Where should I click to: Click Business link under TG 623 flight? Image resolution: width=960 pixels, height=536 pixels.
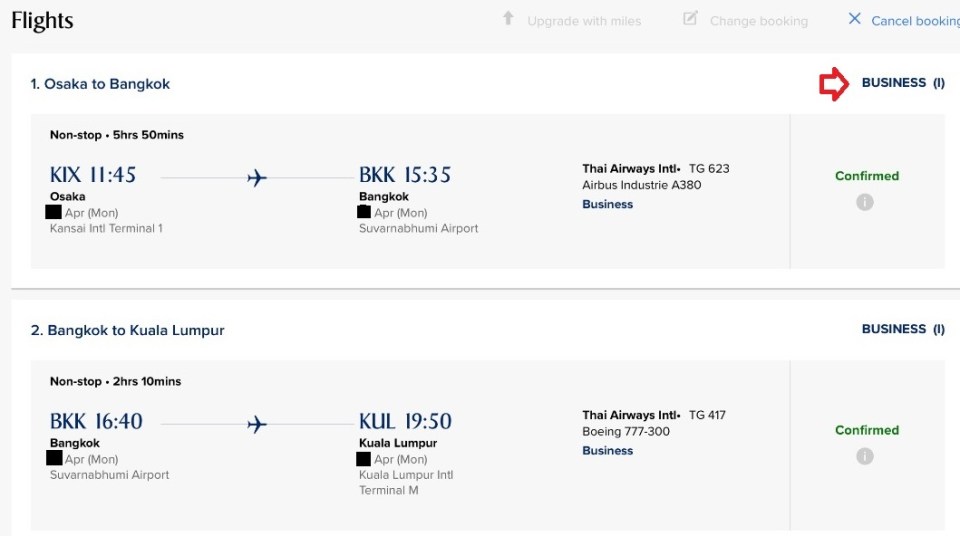click(x=608, y=204)
